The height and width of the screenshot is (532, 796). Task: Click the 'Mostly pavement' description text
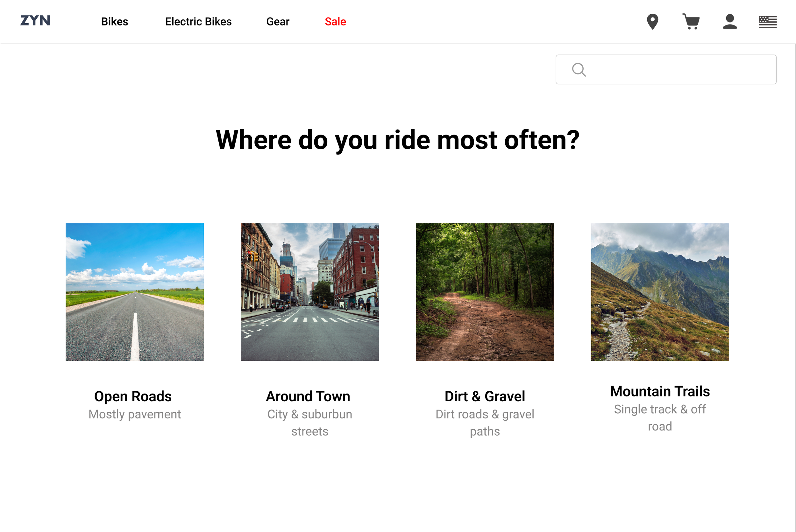pyautogui.click(x=134, y=414)
